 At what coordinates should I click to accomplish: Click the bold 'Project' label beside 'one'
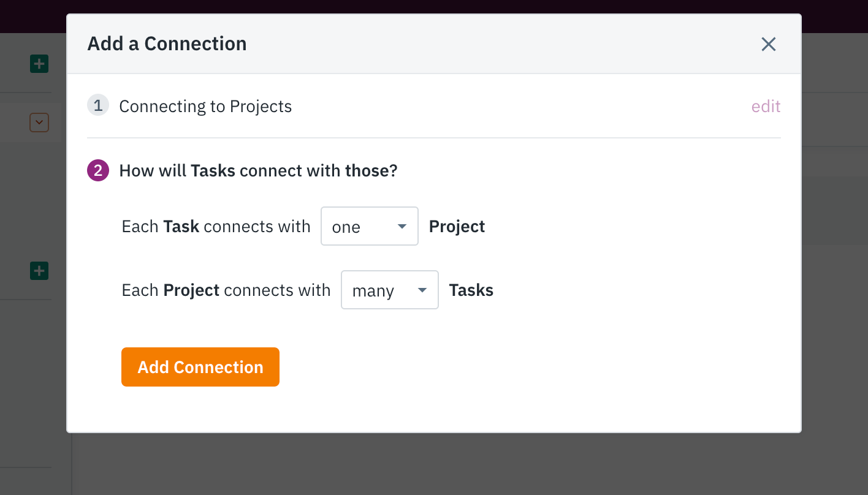[x=457, y=227]
